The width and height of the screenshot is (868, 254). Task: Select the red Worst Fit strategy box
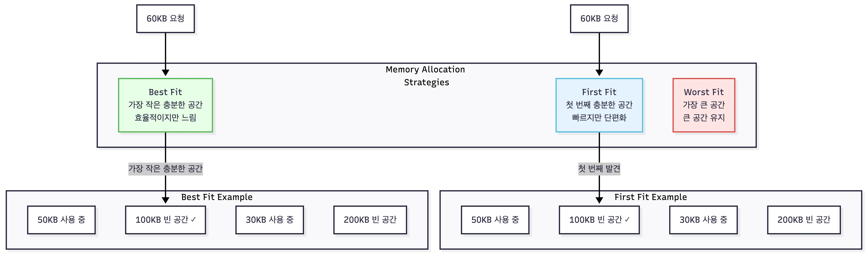[x=704, y=105]
